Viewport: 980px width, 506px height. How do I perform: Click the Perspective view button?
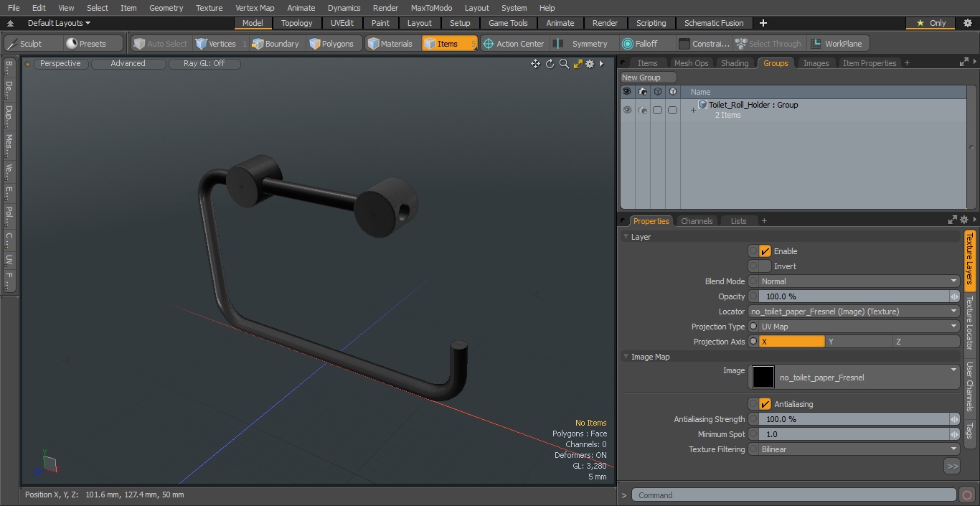[x=60, y=63]
